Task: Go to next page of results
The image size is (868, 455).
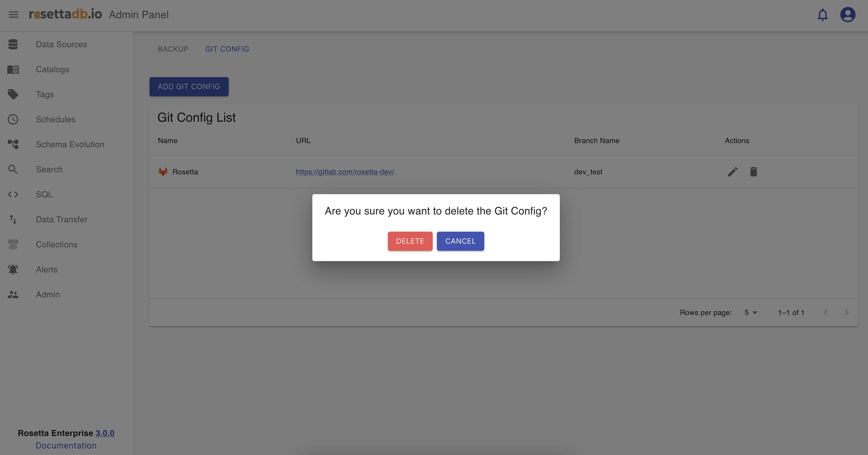Action: (846, 312)
